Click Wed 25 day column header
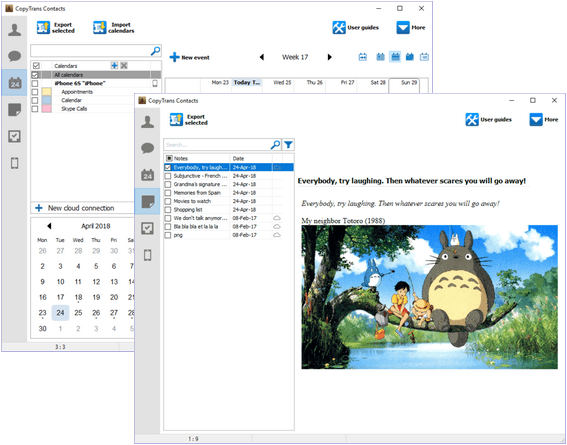The image size is (567, 445). (282, 82)
